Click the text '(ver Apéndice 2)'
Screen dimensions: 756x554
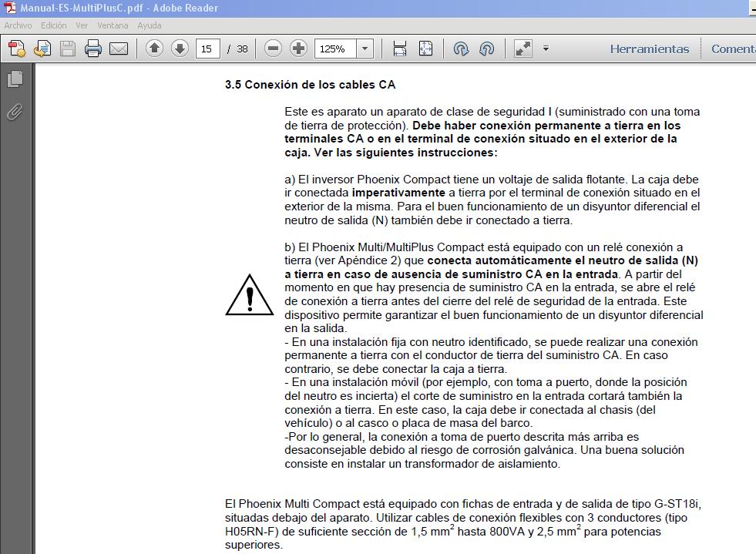tap(358, 261)
